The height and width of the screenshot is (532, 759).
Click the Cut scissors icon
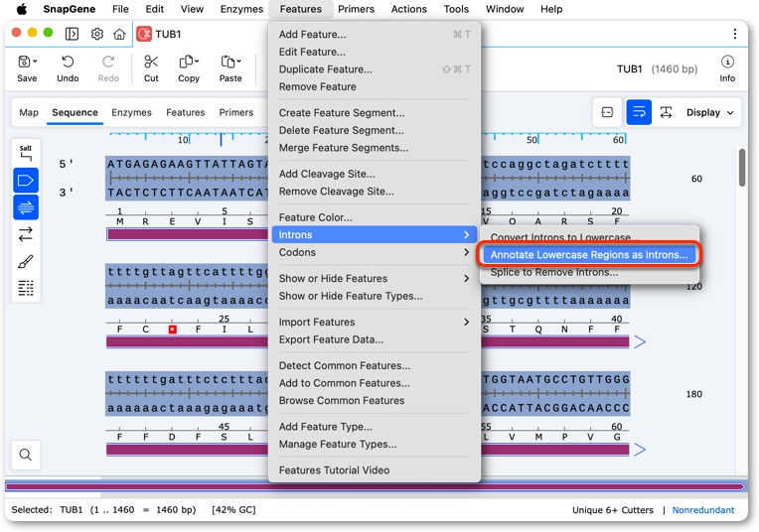click(151, 62)
